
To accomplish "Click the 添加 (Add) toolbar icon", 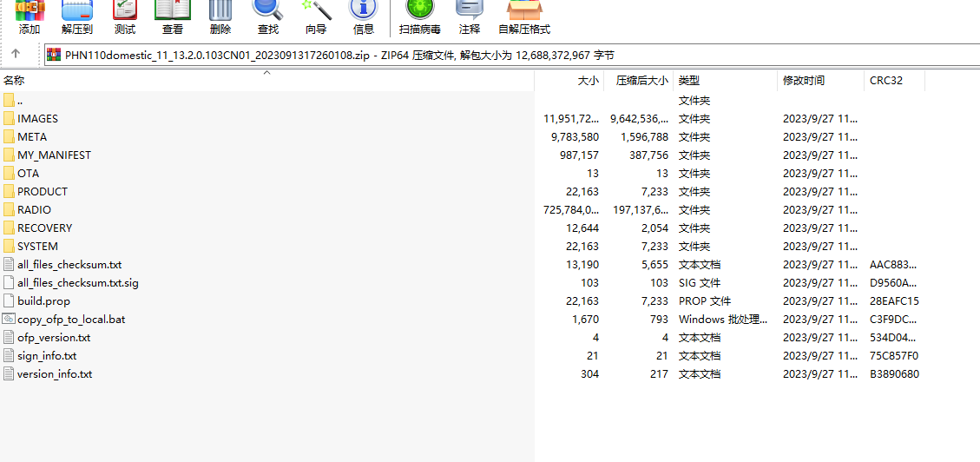I will pyautogui.click(x=30, y=17).
